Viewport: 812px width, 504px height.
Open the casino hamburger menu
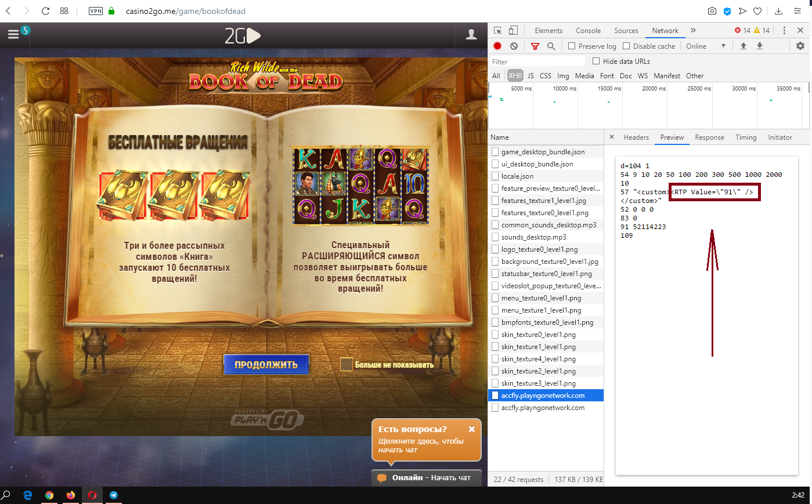tap(13, 35)
